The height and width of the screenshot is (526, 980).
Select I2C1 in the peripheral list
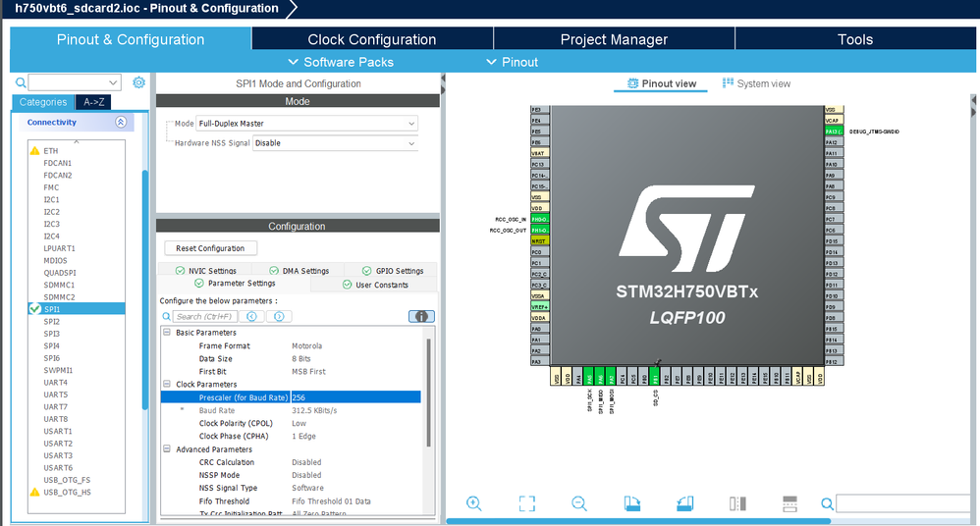[x=52, y=199]
